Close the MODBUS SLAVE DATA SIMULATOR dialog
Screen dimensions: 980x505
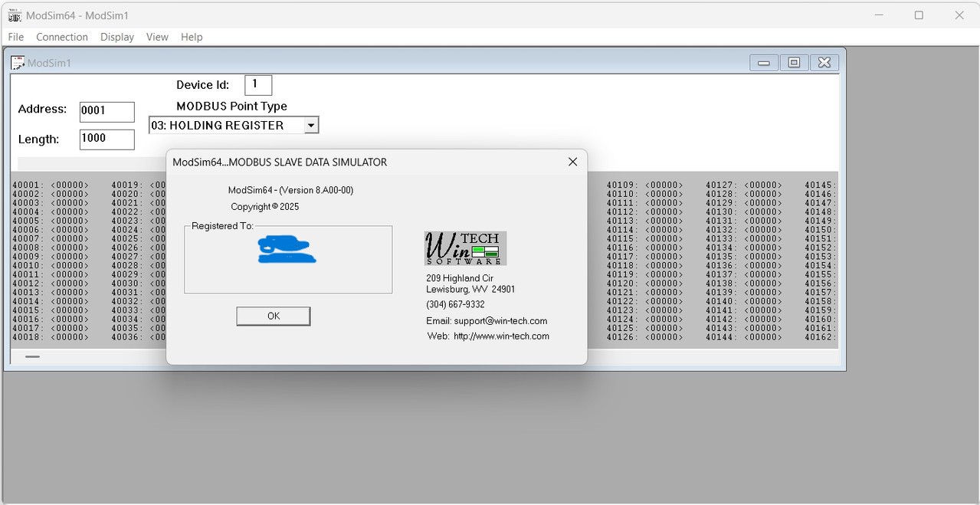pyautogui.click(x=572, y=162)
